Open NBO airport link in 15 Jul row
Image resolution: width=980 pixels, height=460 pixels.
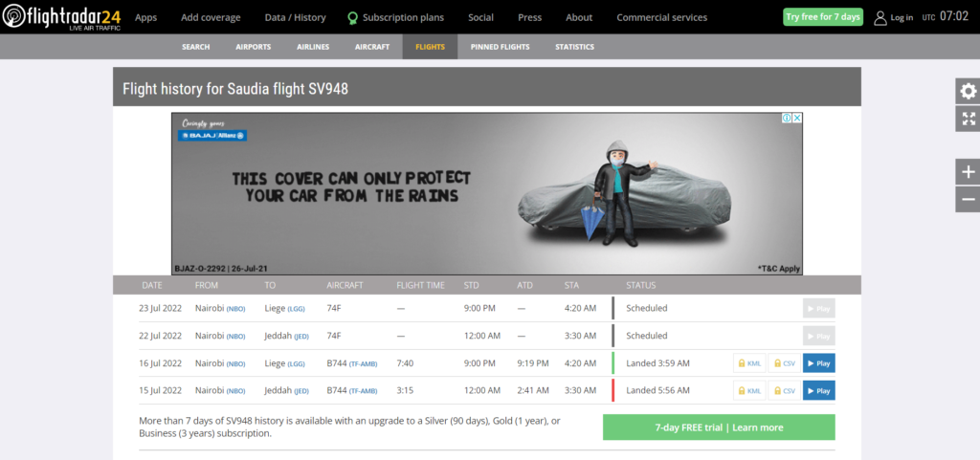tap(235, 391)
